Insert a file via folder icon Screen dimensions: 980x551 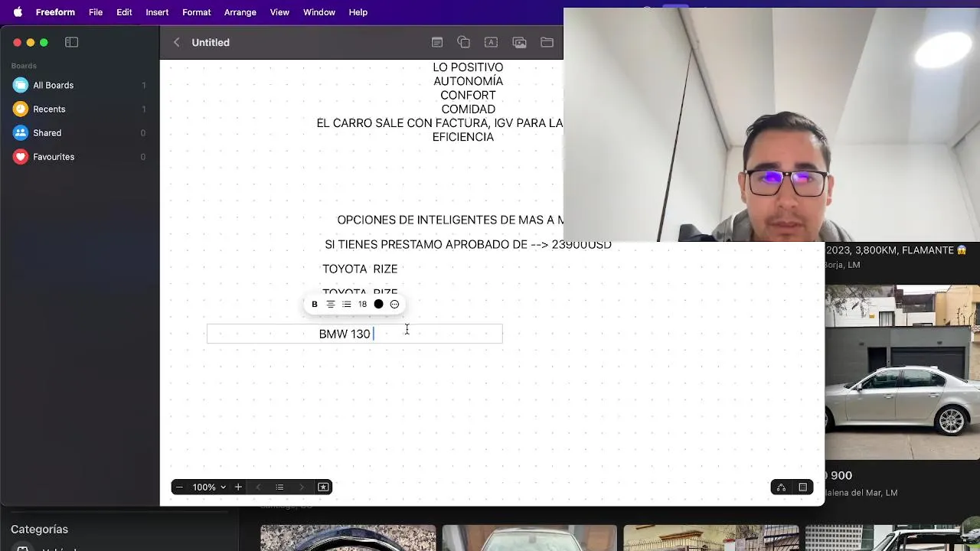547,43
